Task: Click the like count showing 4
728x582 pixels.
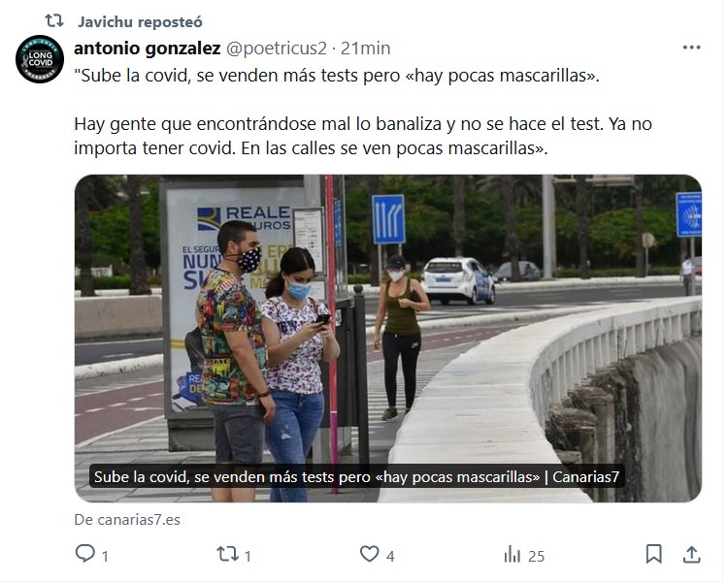Action: [x=390, y=556]
